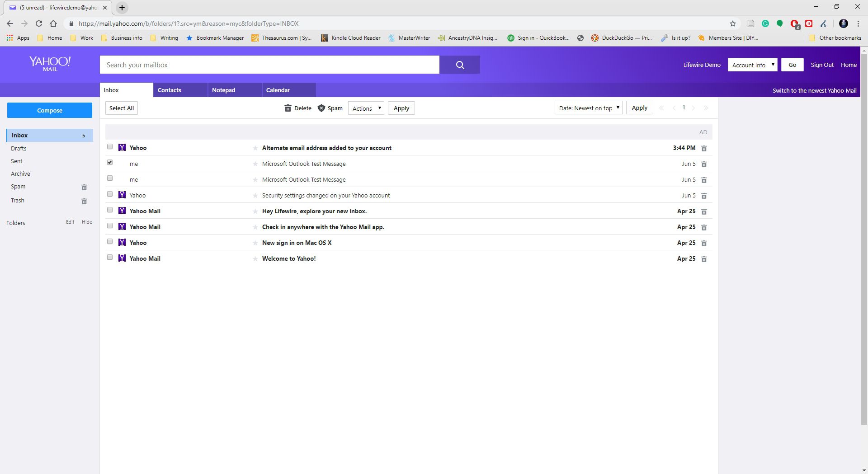Hide the Folders section
The width and height of the screenshot is (868, 474).
(x=87, y=222)
